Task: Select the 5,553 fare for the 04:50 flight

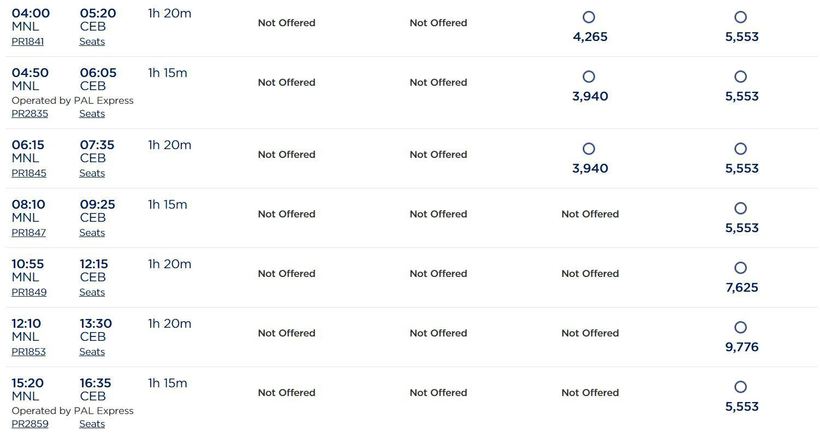Action: [x=740, y=77]
